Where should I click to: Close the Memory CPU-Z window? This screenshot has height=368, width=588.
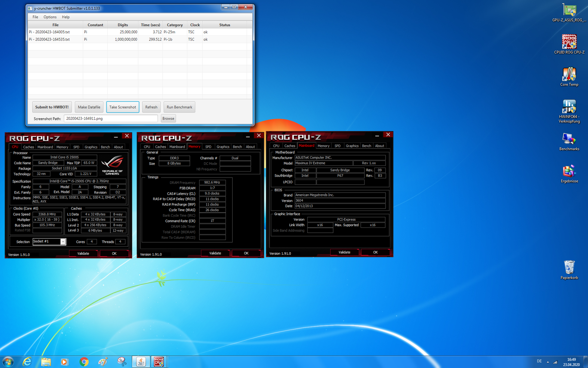point(259,136)
